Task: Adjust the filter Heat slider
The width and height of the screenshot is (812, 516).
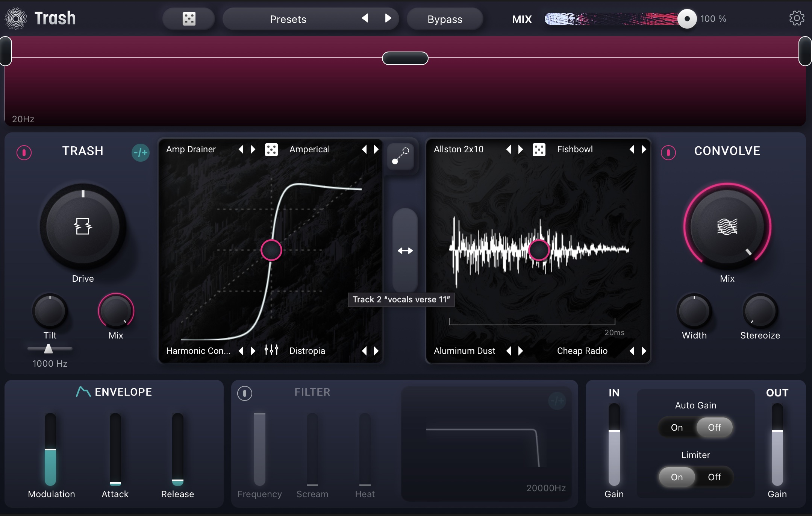Action: pos(365,449)
